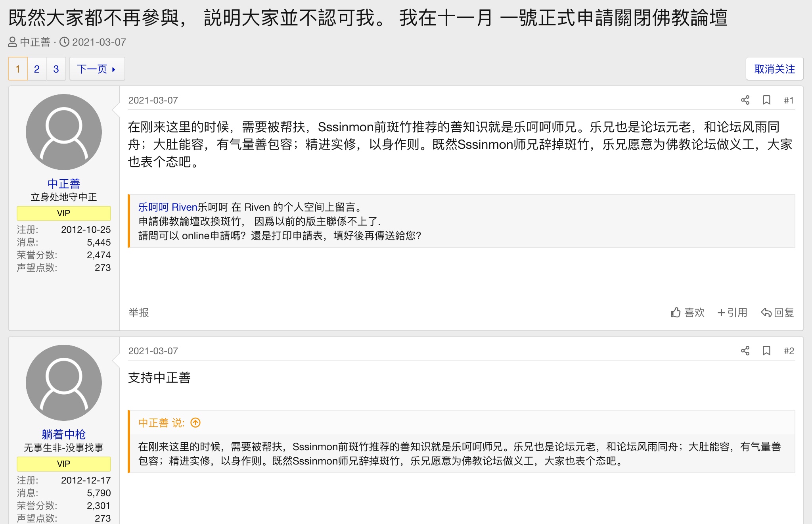Jump to the original post via the up-arrow icon
Image resolution: width=812 pixels, height=524 pixels.
(195, 423)
